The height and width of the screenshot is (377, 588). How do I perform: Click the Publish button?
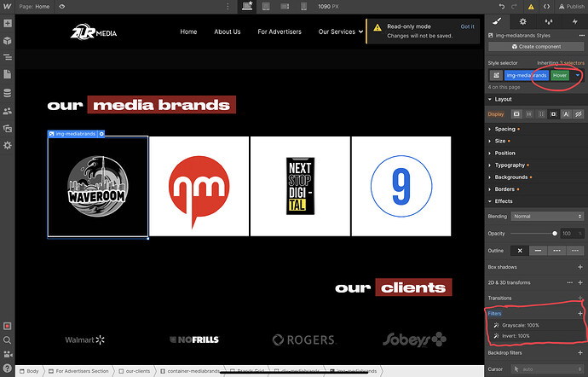pos(572,6)
